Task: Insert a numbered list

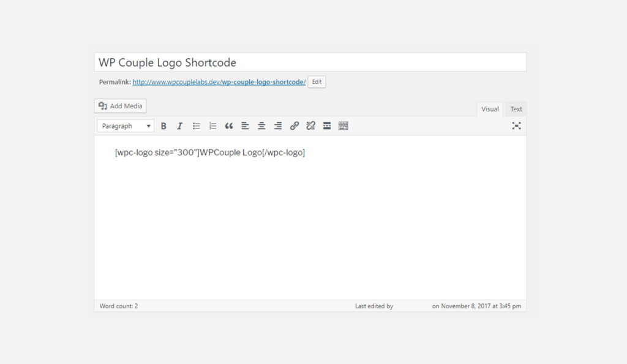Action: click(x=212, y=125)
